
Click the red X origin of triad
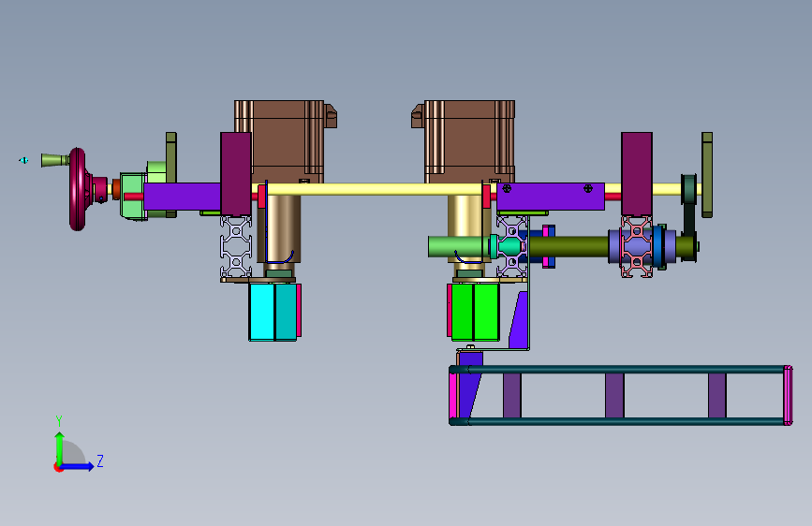(58, 467)
